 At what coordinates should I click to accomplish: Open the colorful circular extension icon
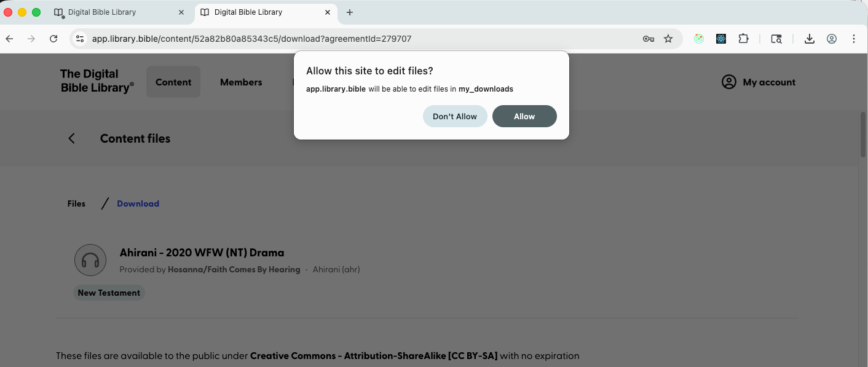click(699, 39)
